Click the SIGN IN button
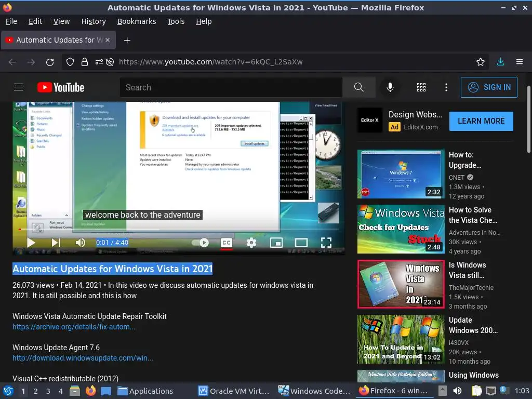Screen dimensions: 532x399 (x=489, y=87)
